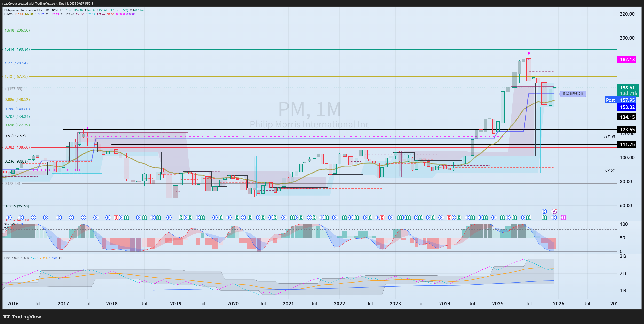Click the pink dot above the 2017 high
644x324 pixels.
click(87, 128)
